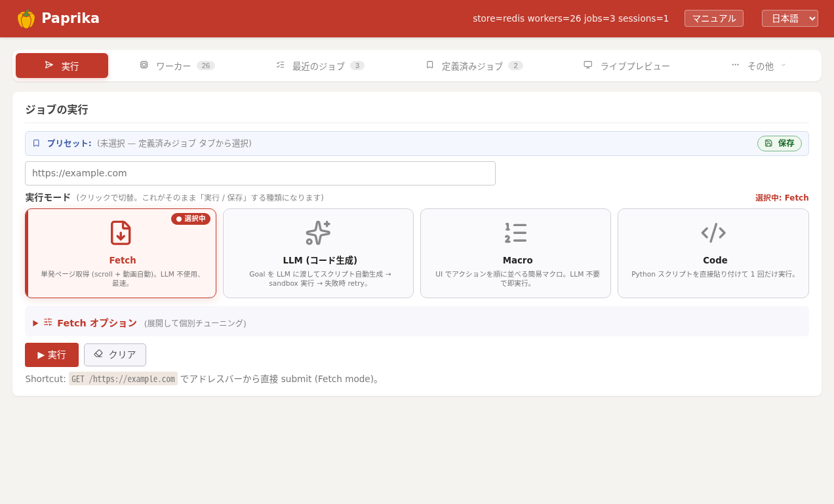Click the Paprika title text
Screen dimensions: 834x504
[70, 18]
